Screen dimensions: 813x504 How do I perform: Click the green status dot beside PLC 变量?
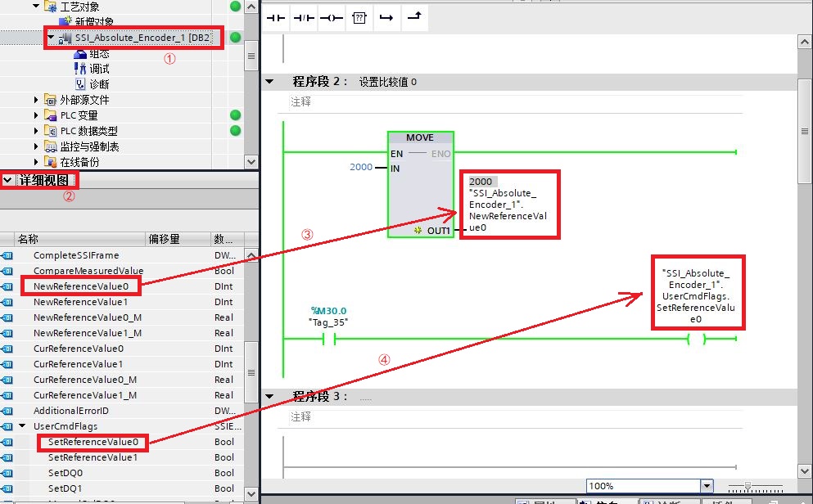236,115
